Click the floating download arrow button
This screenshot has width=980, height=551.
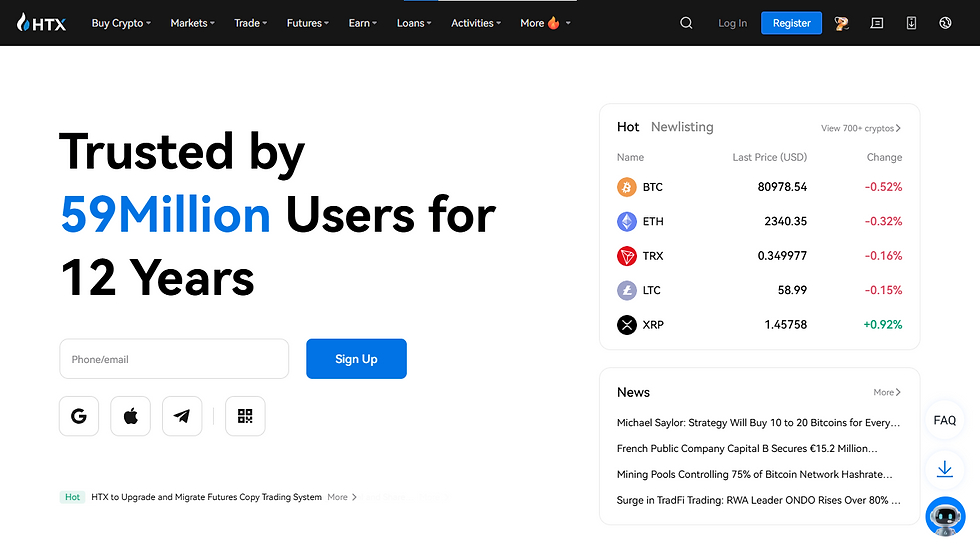tap(945, 469)
